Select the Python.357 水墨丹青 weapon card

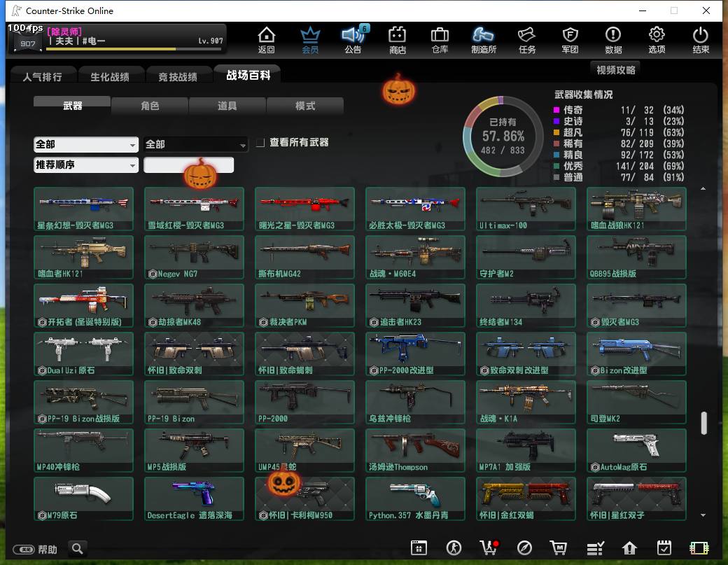[416, 498]
